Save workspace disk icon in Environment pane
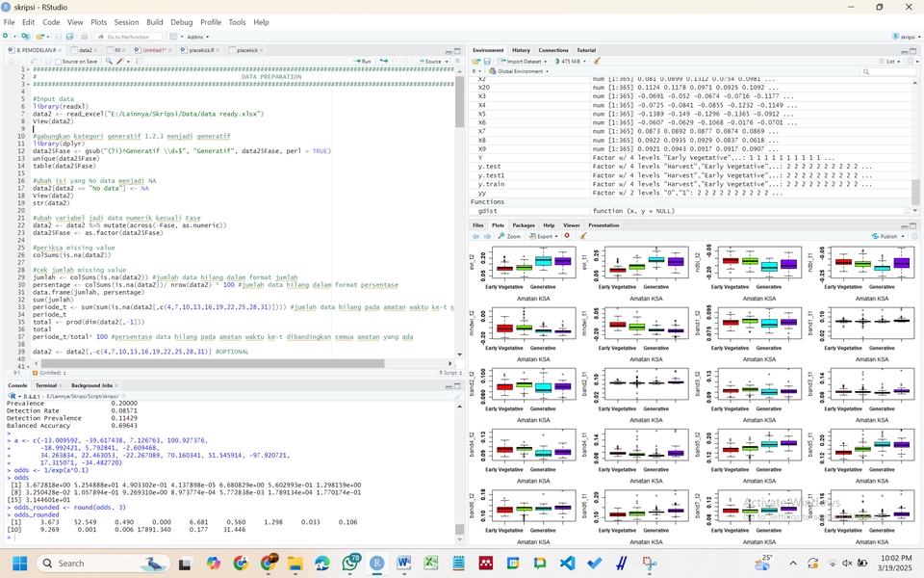Viewport: 924px width, 578px height. [487, 62]
